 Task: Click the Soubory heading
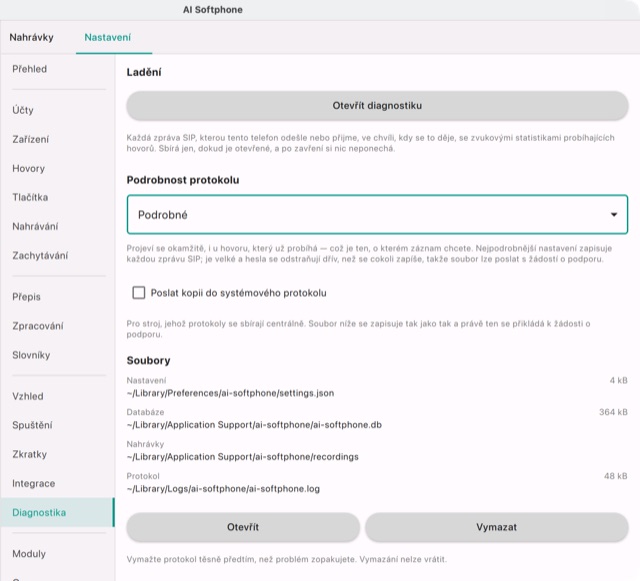pyautogui.click(x=149, y=361)
